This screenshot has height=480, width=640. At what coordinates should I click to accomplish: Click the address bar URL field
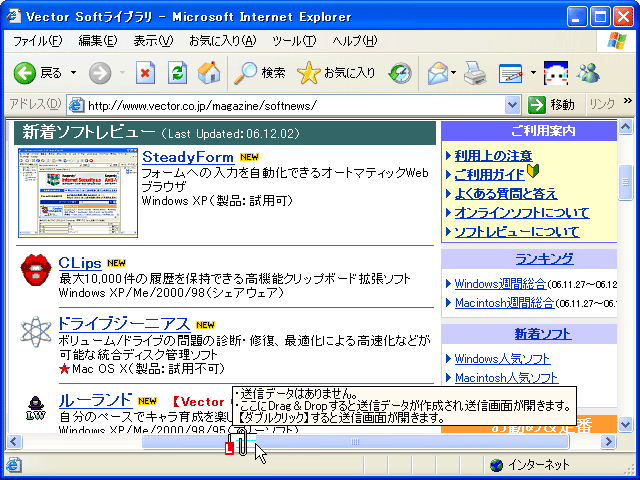pos(286,106)
